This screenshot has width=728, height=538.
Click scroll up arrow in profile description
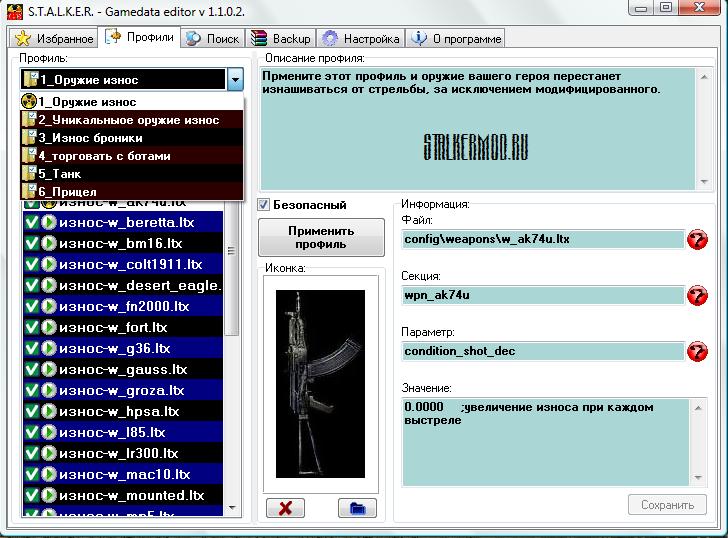[704, 77]
